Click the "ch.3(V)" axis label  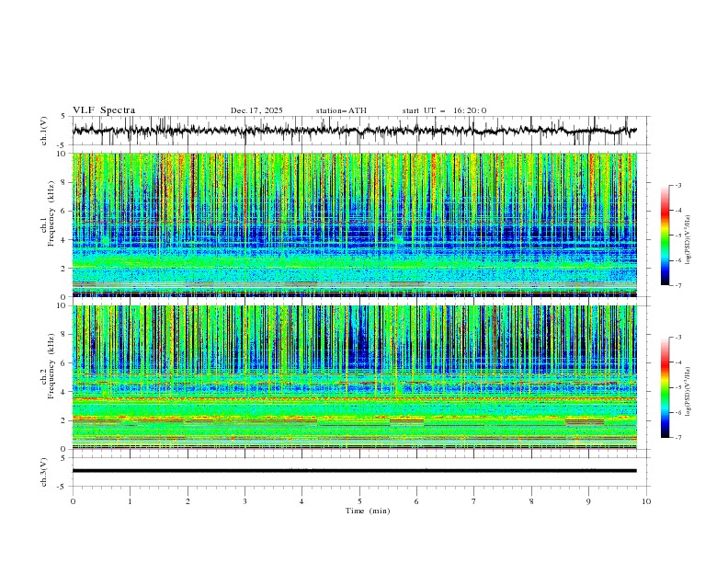44,472
